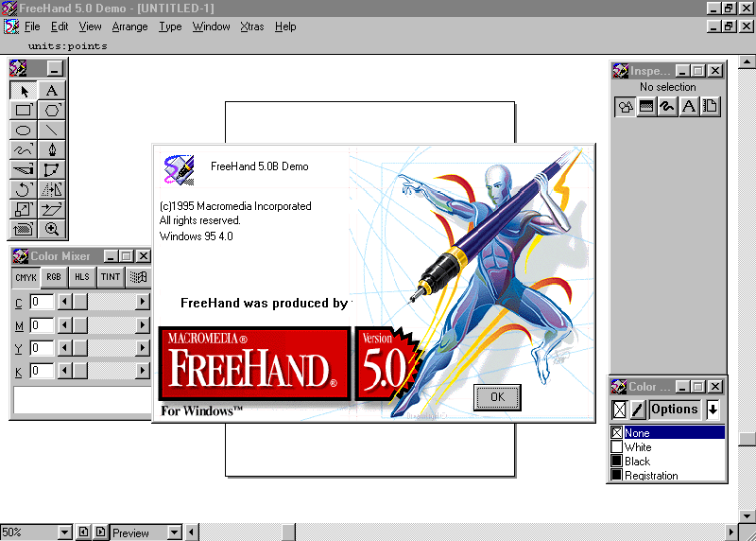Switch to the TINT tab in Color Mixer

[111, 277]
